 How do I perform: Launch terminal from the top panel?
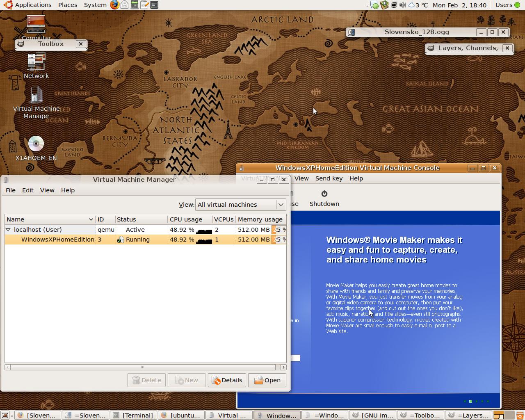pyautogui.click(x=154, y=5)
